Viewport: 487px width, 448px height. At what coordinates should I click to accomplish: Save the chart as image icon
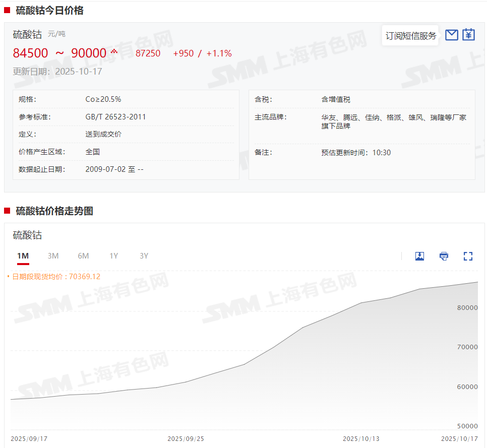click(419, 256)
